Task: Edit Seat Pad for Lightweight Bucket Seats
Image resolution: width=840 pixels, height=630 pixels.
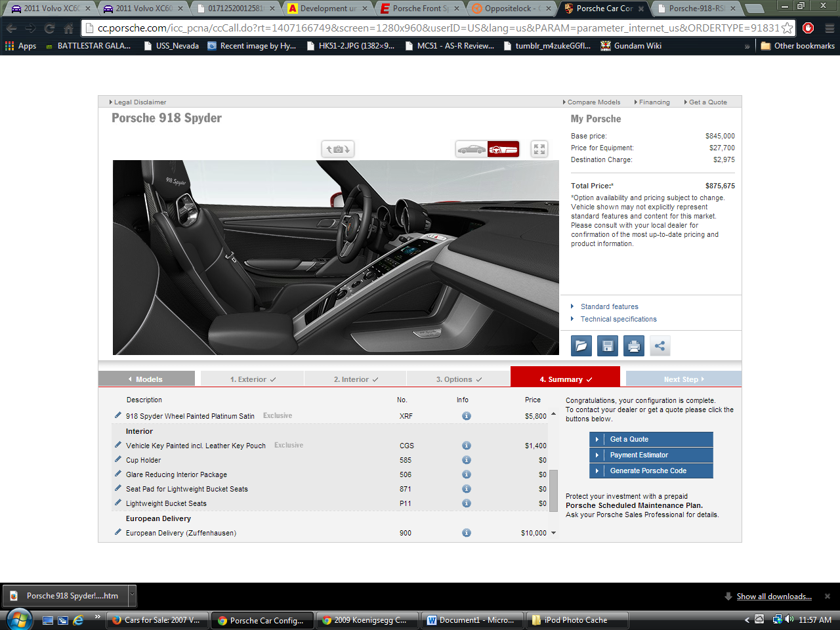Action: click(x=118, y=488)
